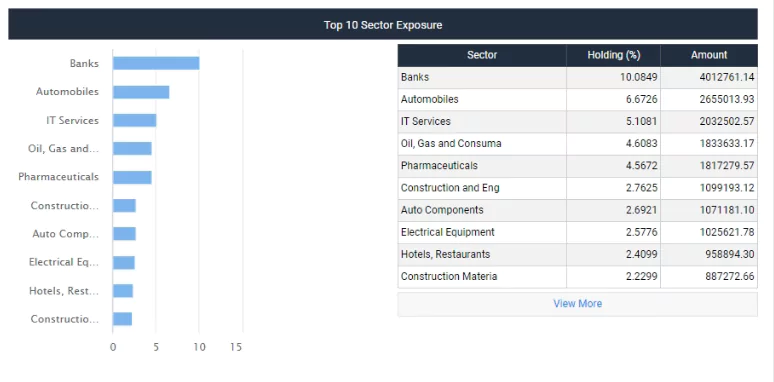This screenshot has height=382, width=774.
Task: Click IT Services sector cell
Action: [482, 121]
